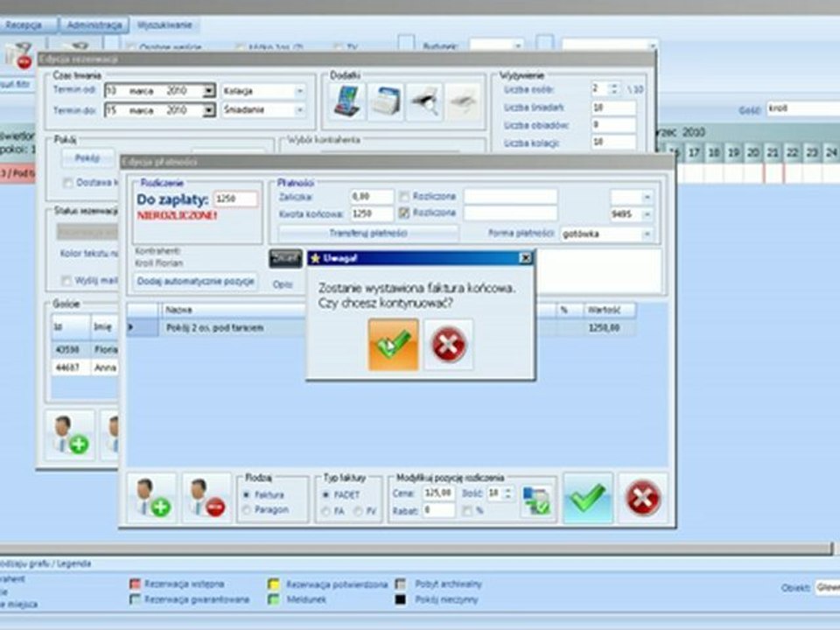Click the yellow Rezerwacja potwierdzona legend swatch
This screenshot has width=840, height=630.
274,584
